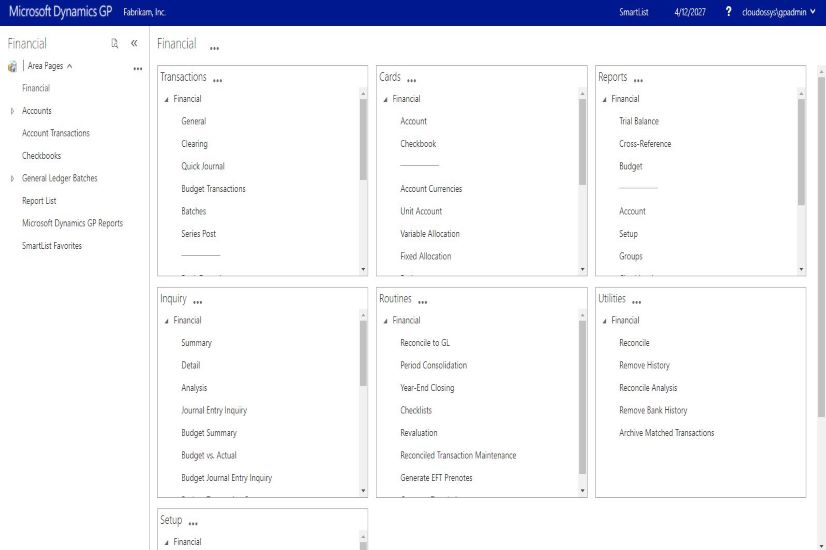Collapse Financial group in Utilities panel
Screen dimensions: 826x550
click(604, 321)
